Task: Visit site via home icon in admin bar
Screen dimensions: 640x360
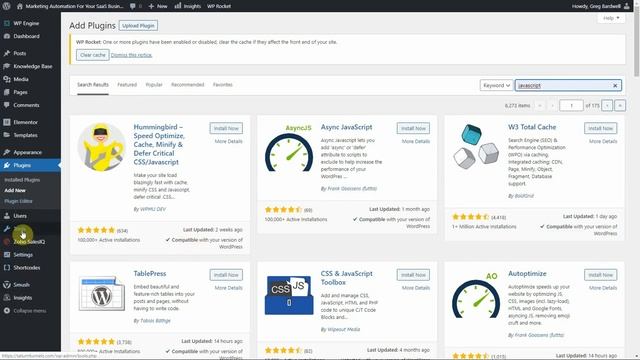Action: [x=20, y=6]
